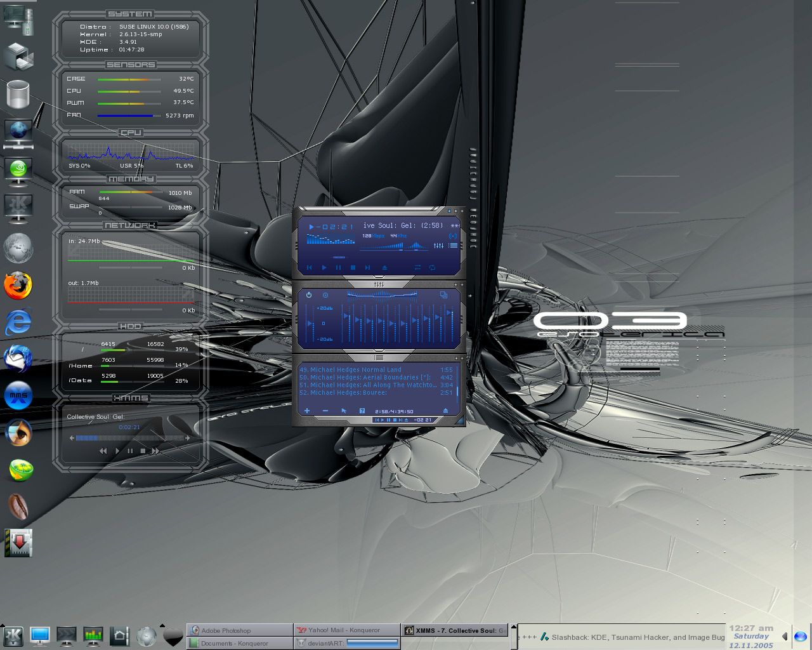Image resolution: width=812 pixels, height=650 pixels.
Task: Toggle the equalizer power button on
Action: (x=309, y=295)
